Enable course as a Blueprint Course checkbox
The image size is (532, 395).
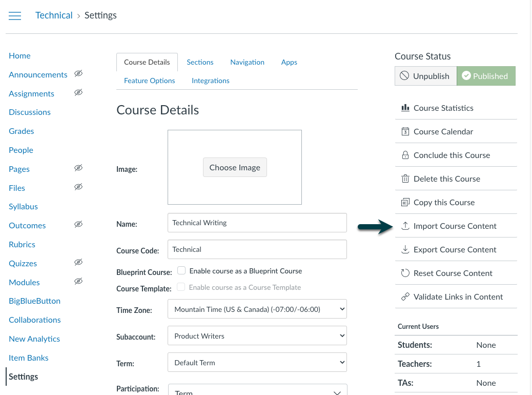tap(181, 270)
